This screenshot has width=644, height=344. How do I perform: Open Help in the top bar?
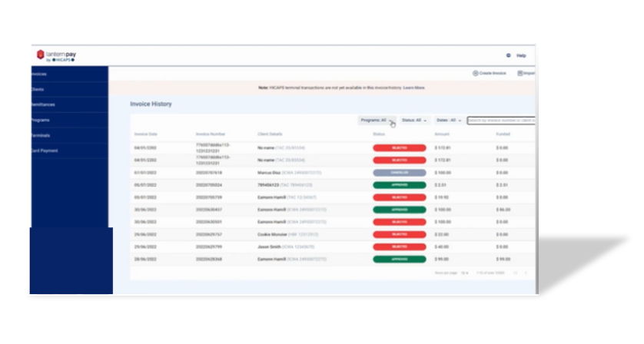(521, 56)
